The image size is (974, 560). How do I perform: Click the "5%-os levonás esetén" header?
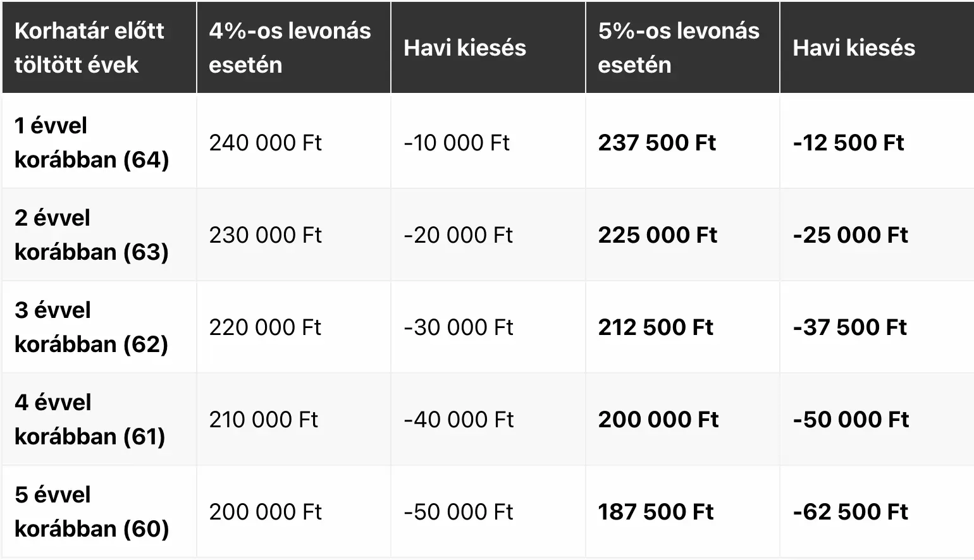tap(679, 47)
